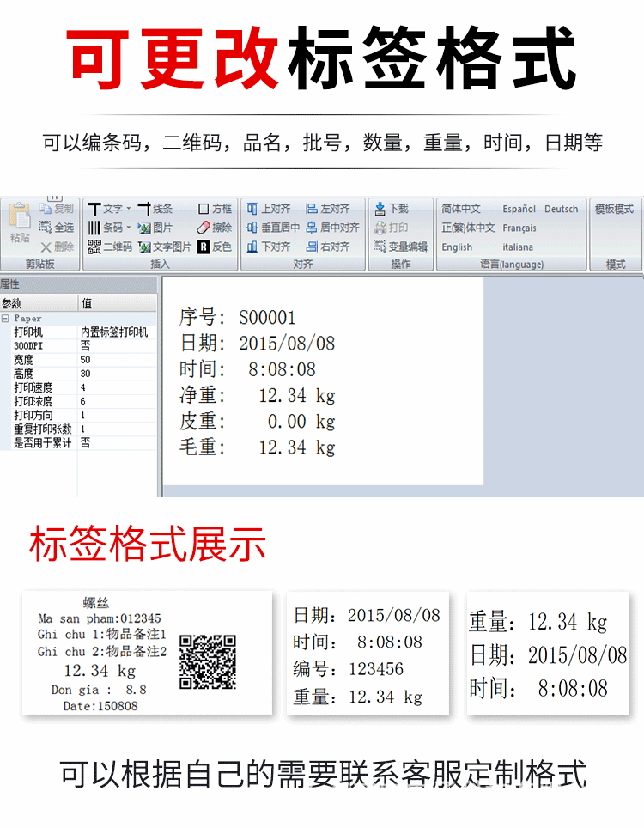Switch language to Español

tap(519, 209)
